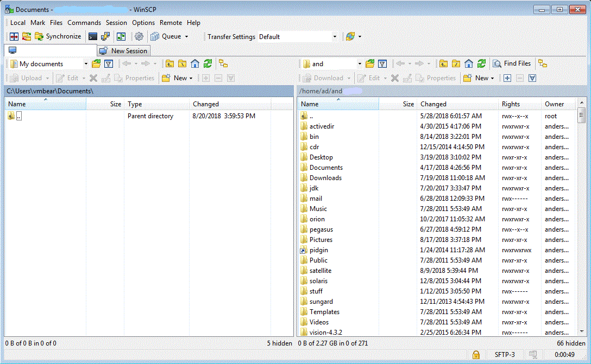Click the remote Open Directory folder icon
This screenshot has width=591, height=364.
370,63
